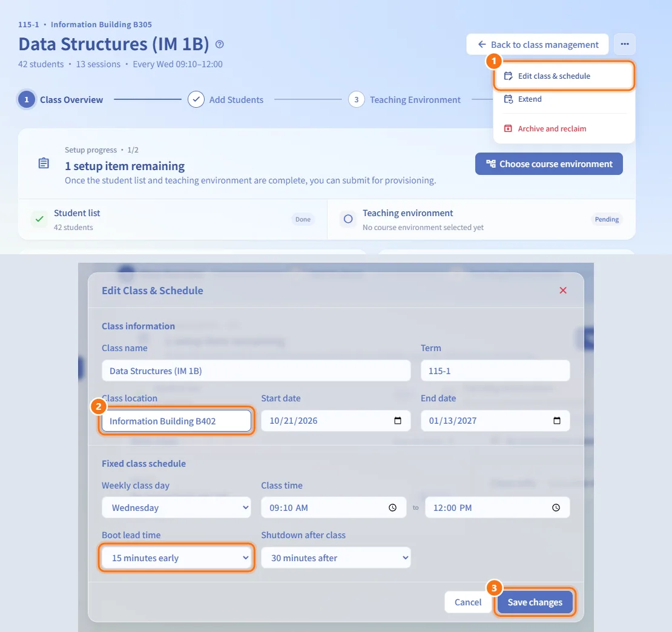Click the Student list status card
The image size is (672, 632).
[173, 219]
